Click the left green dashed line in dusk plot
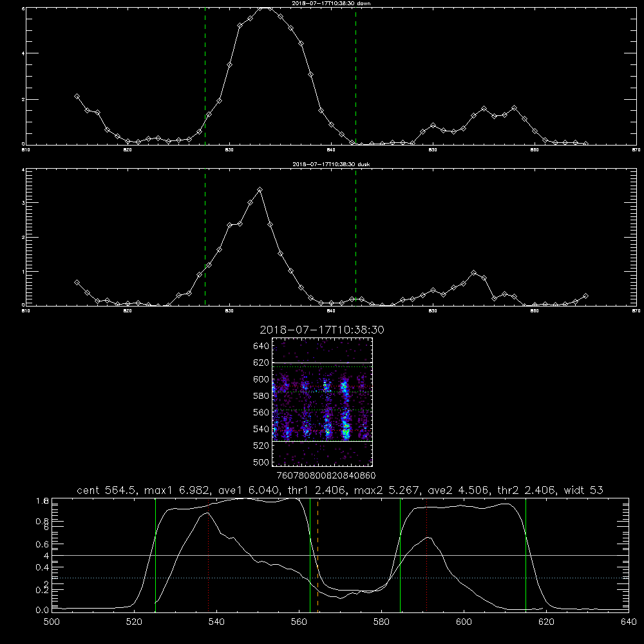644x644 pixels. [205, 237]
